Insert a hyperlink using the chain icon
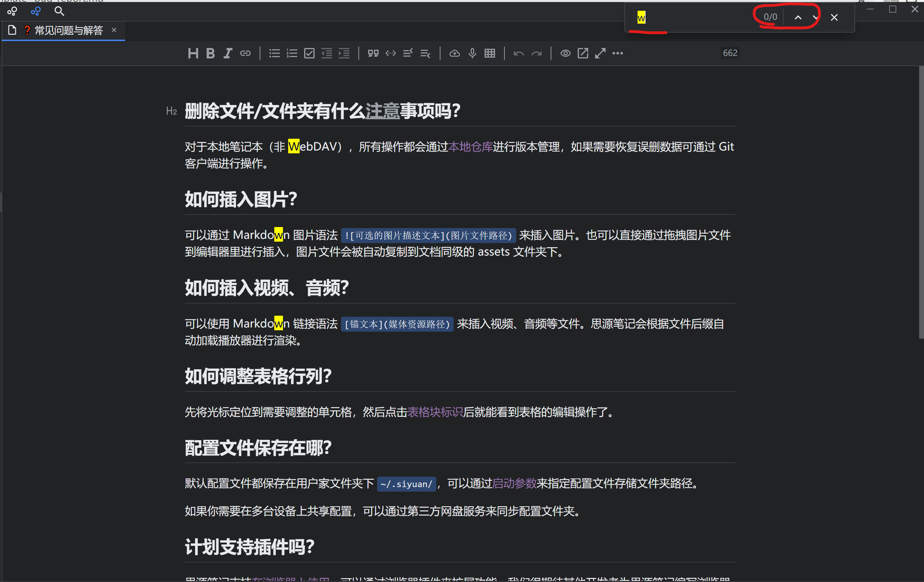924x582 pixels. click(x=245, y=53)
